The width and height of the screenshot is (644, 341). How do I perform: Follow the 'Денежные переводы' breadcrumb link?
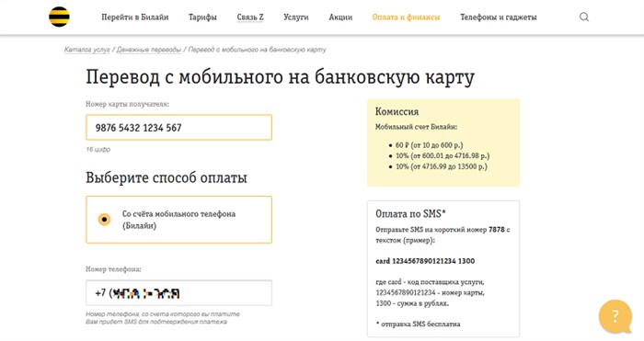(149, 50)
